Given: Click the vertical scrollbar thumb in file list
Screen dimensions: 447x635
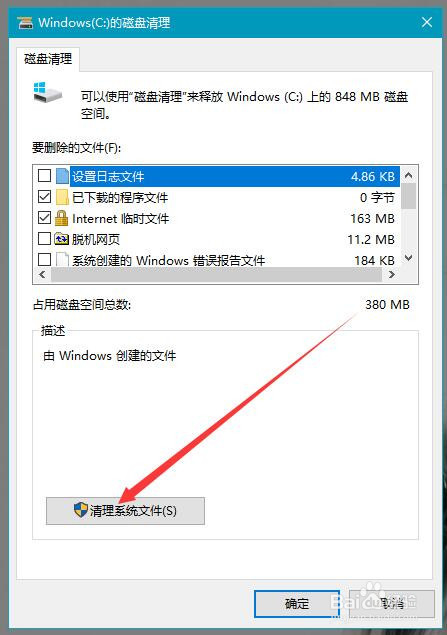Looking at the screenshot, I should click(x=409, y=196).
